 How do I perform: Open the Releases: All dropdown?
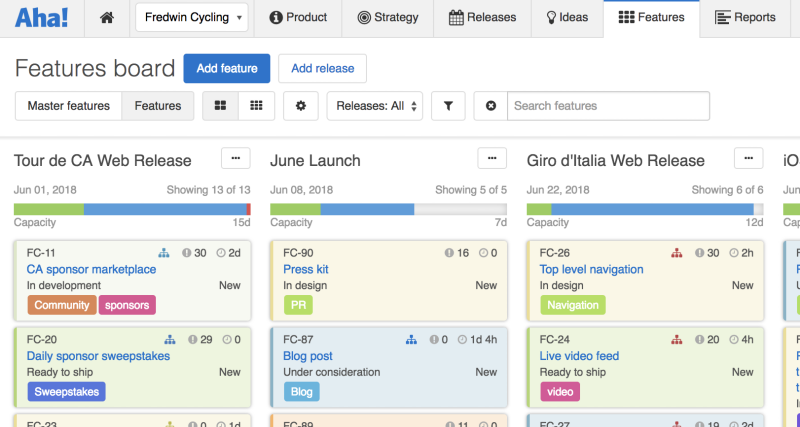tap(375, 106)
